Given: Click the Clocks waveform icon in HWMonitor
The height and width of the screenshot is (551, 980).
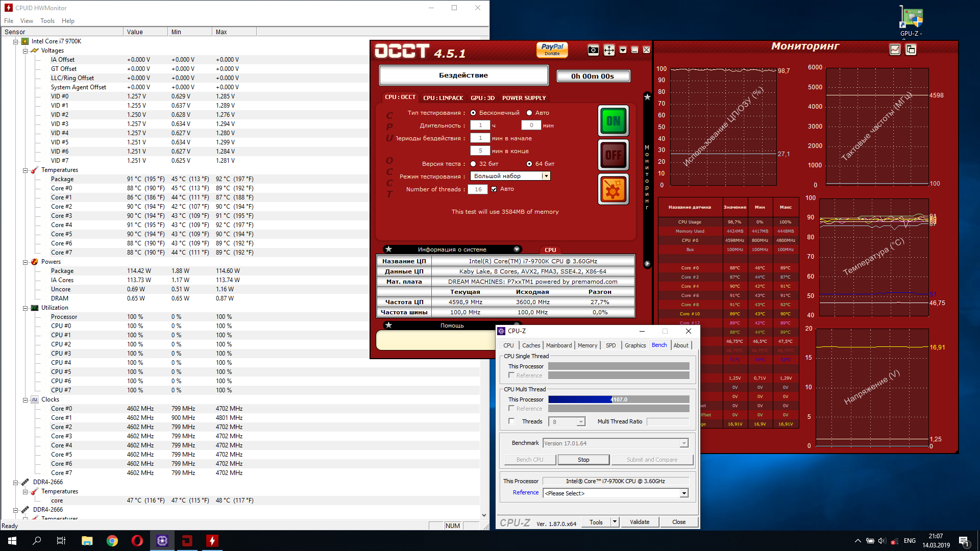Looking at the screenshot, I should click(35, 399).
